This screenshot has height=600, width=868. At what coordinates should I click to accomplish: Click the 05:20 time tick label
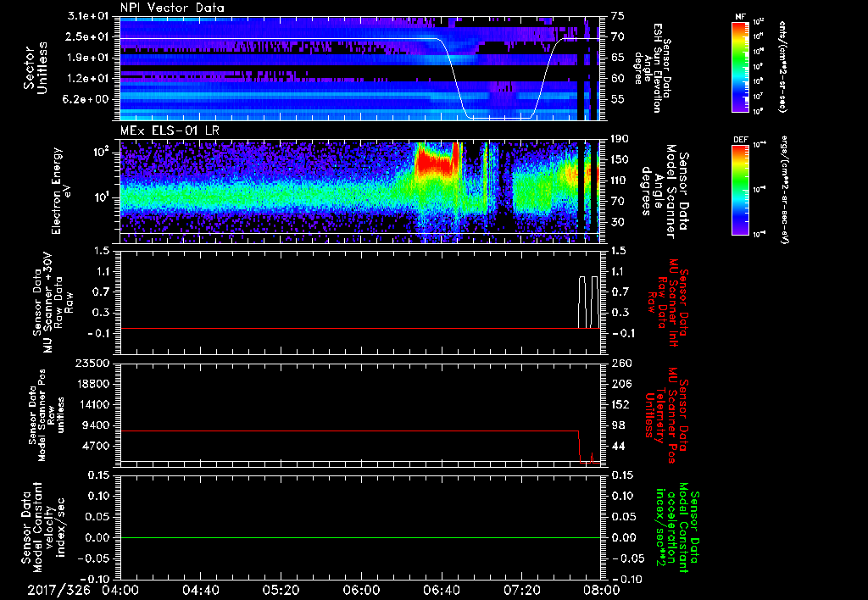(x=281, y=590)
